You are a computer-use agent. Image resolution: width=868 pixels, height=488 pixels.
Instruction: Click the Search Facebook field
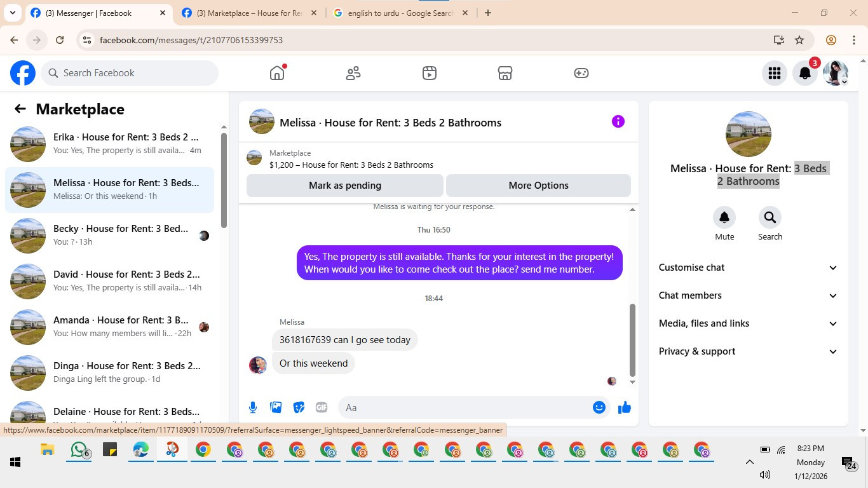point(130,73)
